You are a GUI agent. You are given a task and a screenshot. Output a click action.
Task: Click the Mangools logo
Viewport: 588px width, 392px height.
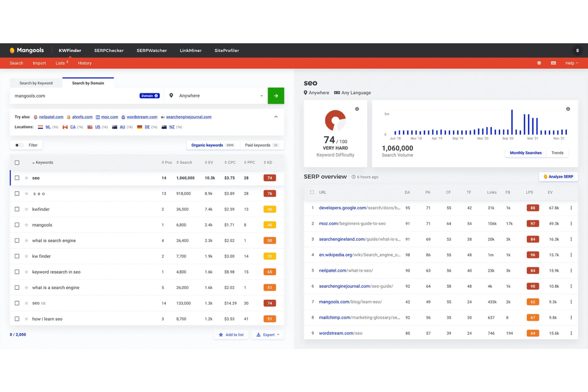pyautogui.click(x=27, y=50)
